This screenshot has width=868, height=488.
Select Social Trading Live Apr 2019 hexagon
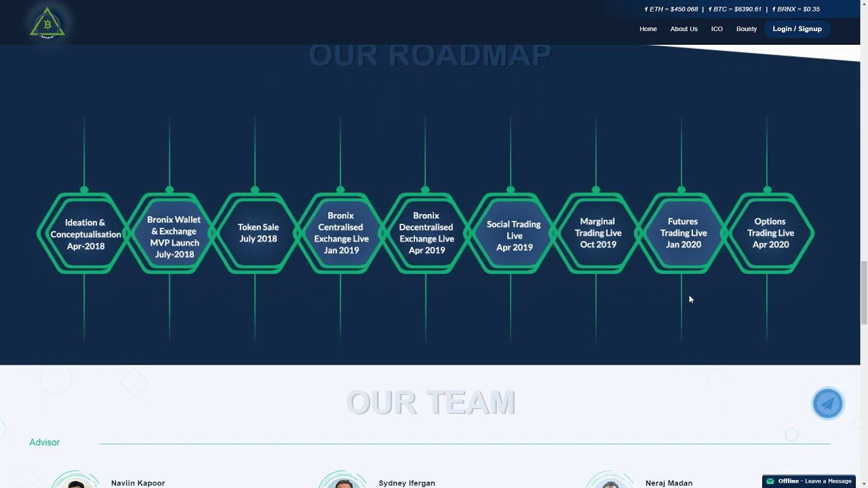coord(512,234)
